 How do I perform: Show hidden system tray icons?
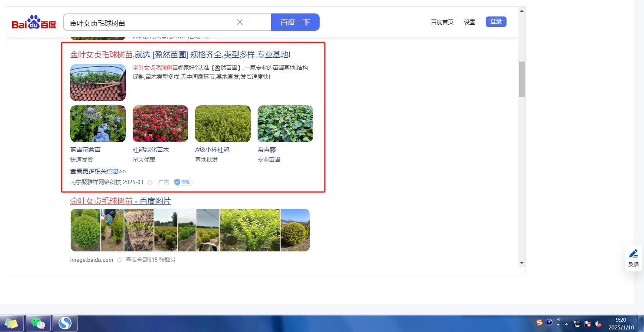click(566, 324)
